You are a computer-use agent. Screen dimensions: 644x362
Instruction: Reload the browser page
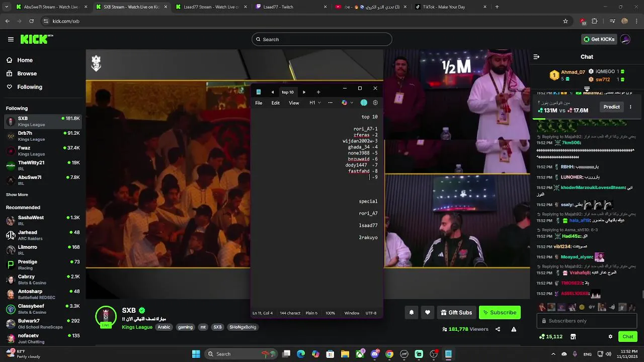[32, 21]
